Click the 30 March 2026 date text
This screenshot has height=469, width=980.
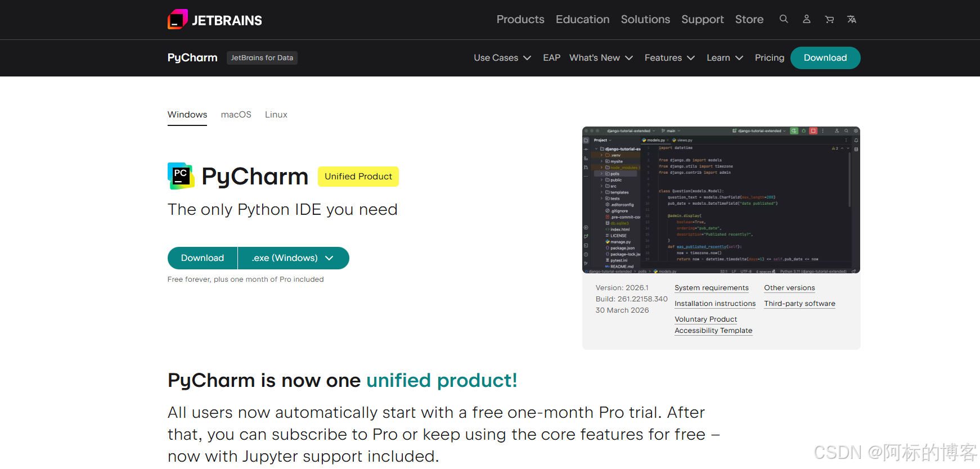622,310
